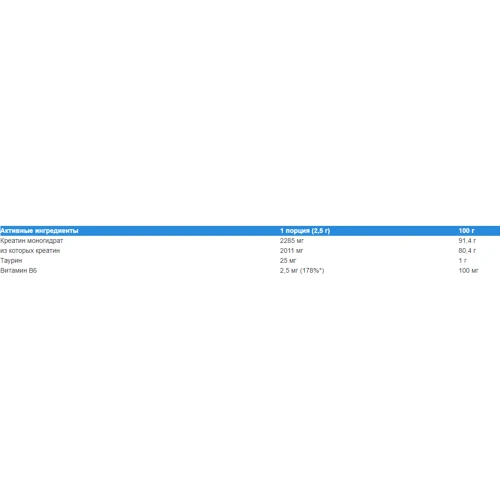The height and width of the screenshot is (500, 500).
Task: Click the '2,5 мг (178%*)' value
Action: click(x=302, y=271)
